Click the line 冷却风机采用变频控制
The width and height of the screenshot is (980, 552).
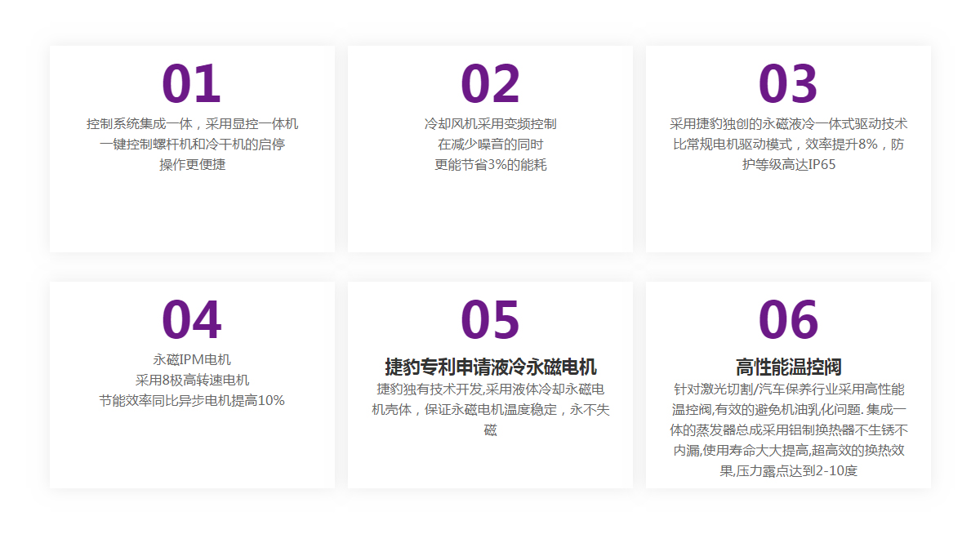[x=490, y=124]
